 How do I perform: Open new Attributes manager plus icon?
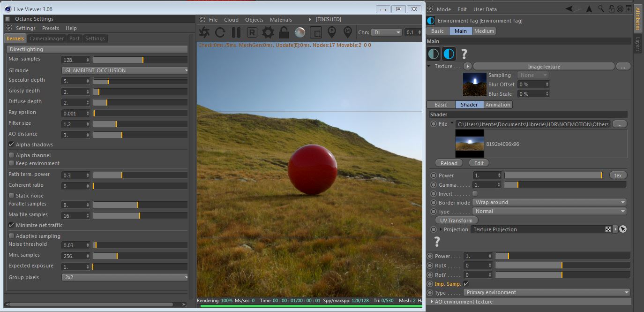629,9
